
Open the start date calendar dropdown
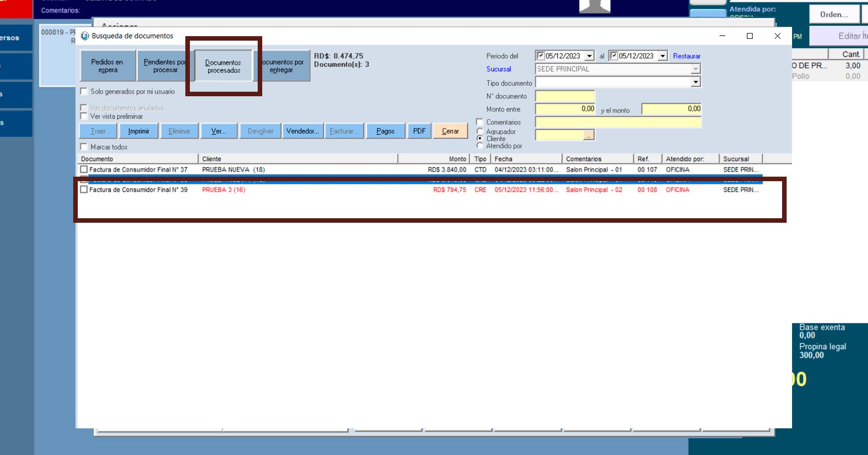point(589,56)
